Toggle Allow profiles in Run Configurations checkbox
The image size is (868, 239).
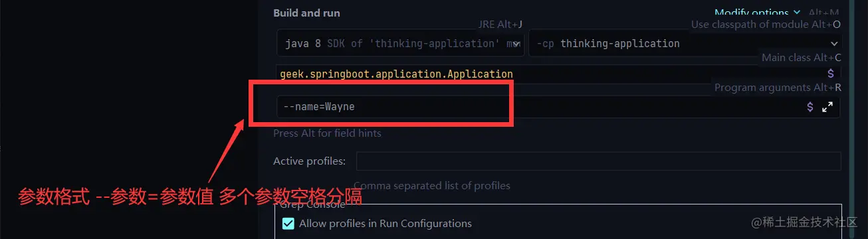(x=288, y=224)
